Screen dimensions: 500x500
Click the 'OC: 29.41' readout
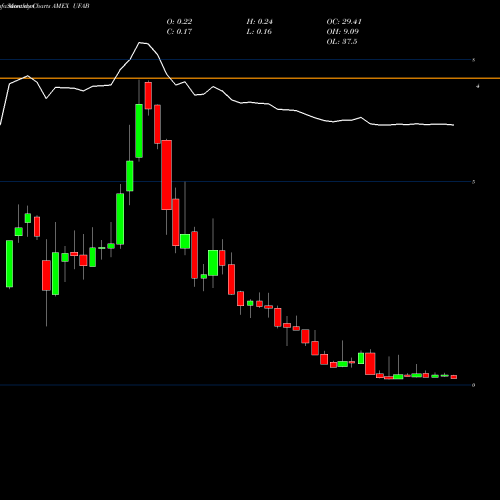[344, 22]
